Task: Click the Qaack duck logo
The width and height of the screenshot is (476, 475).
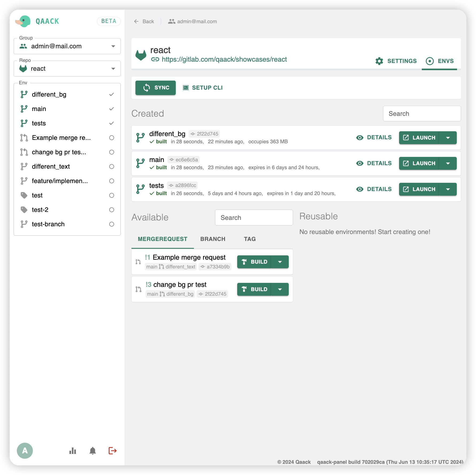Action: (24, 21)
